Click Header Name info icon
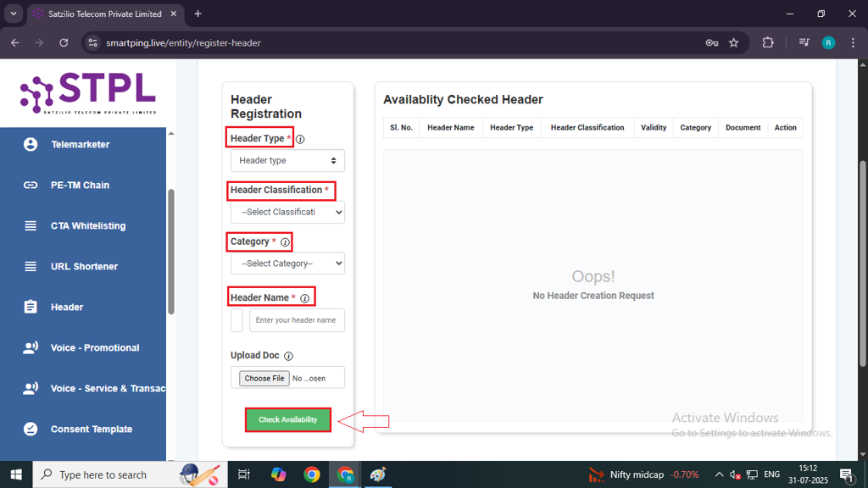 click(x=304, y=299)
